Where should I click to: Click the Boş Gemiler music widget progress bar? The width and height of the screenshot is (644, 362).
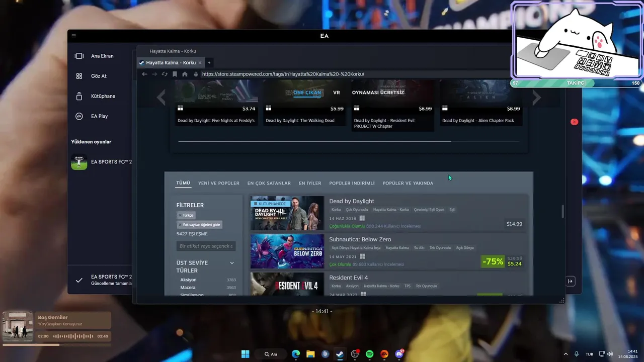(x=56, y=345)
